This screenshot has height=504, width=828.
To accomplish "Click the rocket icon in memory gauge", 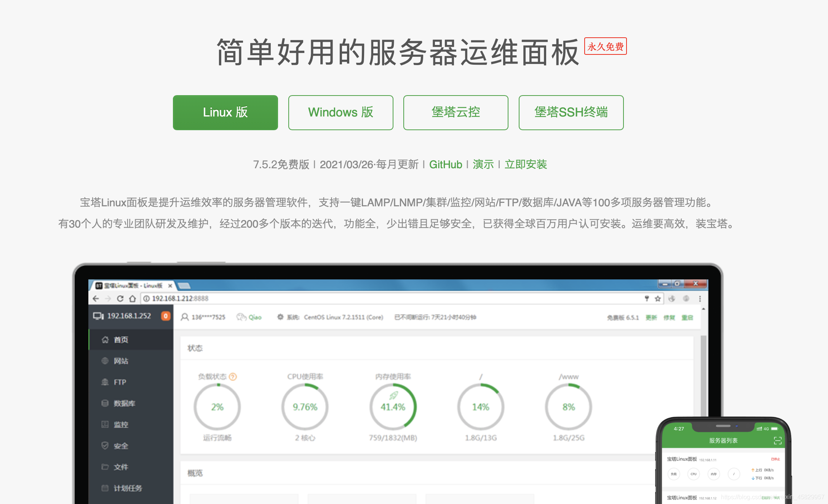I will 393,396.
